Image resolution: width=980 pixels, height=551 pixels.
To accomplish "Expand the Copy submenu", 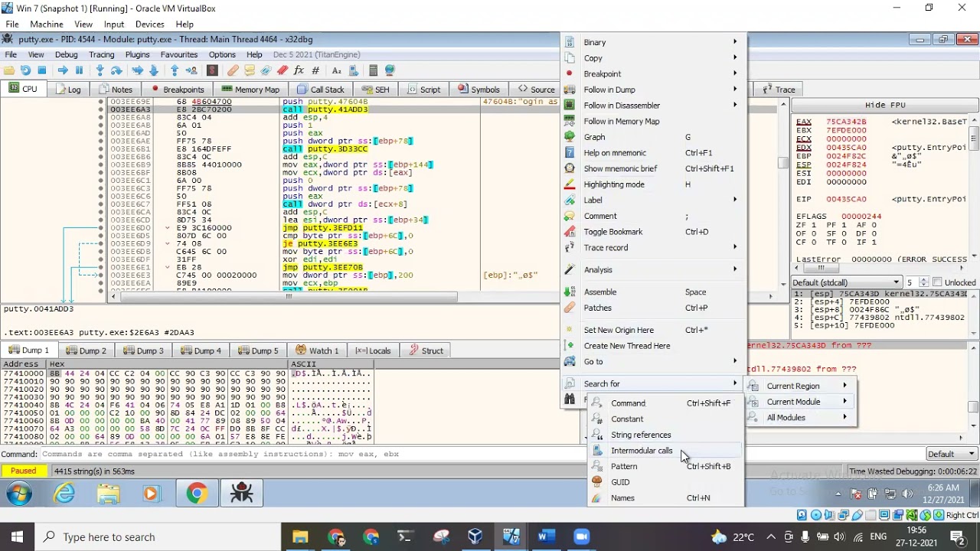I will (654, 58).
